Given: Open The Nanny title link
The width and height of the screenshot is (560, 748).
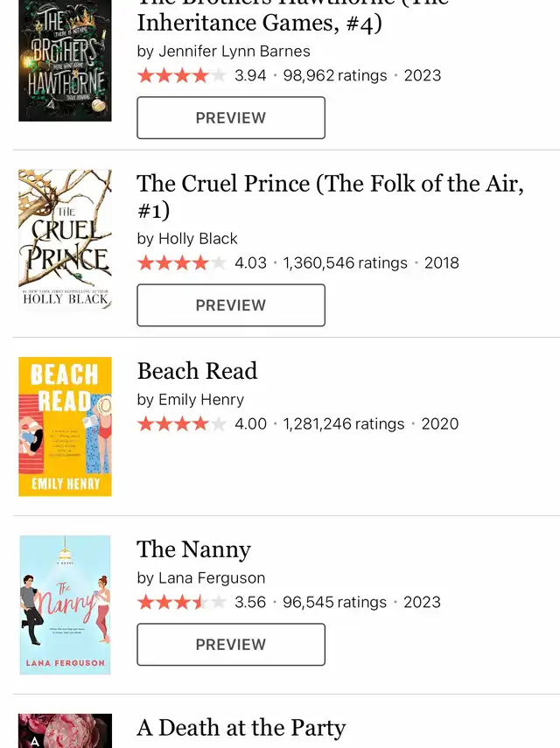Looking at the screenshot, I should [193, 549].
